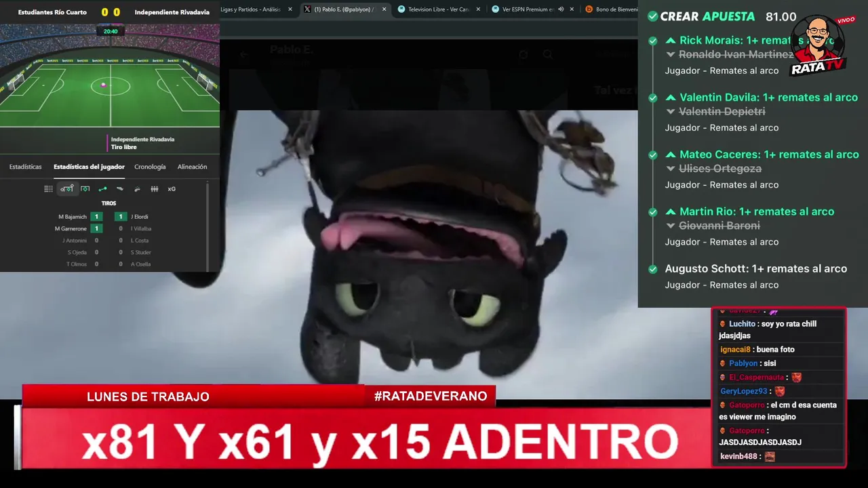Click the Tiro libre event label
This screenshot has height=488, width=868.
pos(124,147)
